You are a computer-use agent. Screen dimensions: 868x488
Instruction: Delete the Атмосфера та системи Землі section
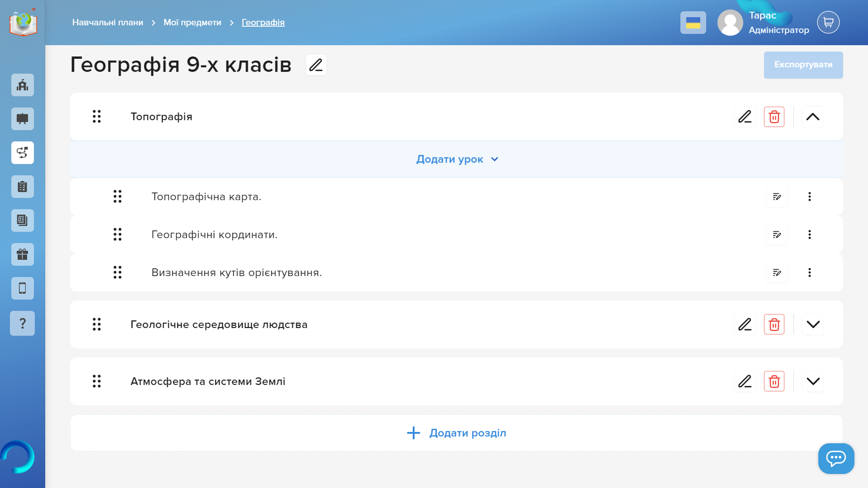pyautogui.click(x=774, y=381)
